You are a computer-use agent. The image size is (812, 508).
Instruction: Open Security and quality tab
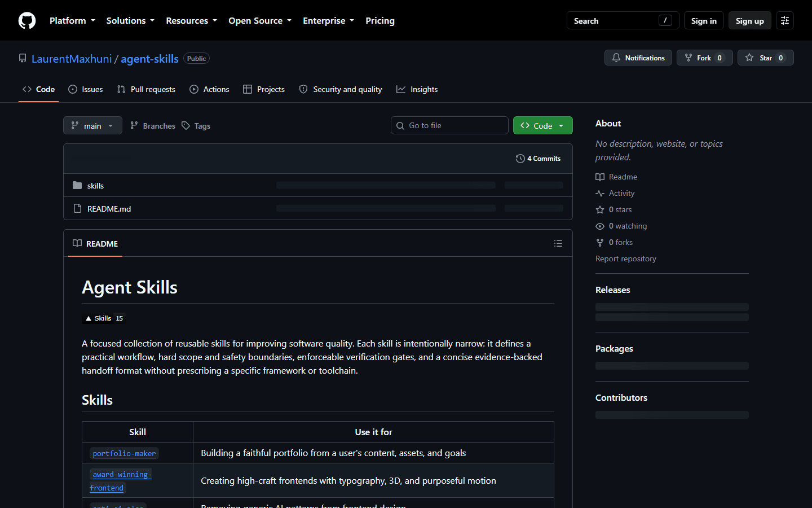pos(341,89)
